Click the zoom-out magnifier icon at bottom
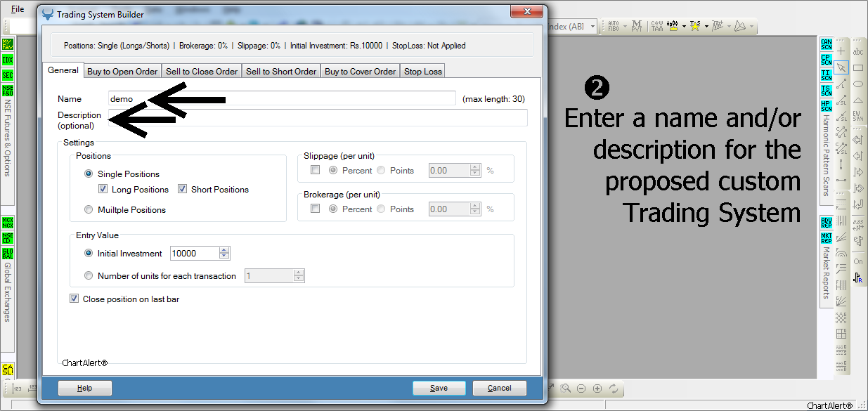The image size is (868, 411). click(x=581, y=389)
